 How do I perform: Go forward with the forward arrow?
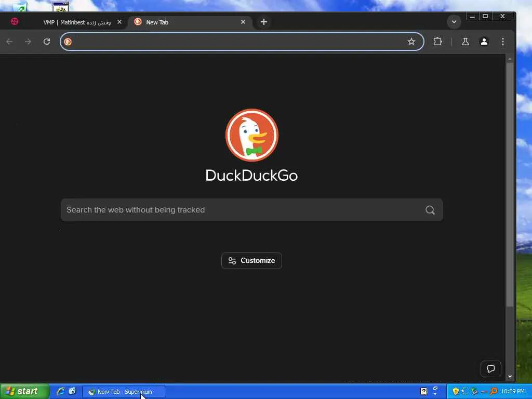(28, 42)
